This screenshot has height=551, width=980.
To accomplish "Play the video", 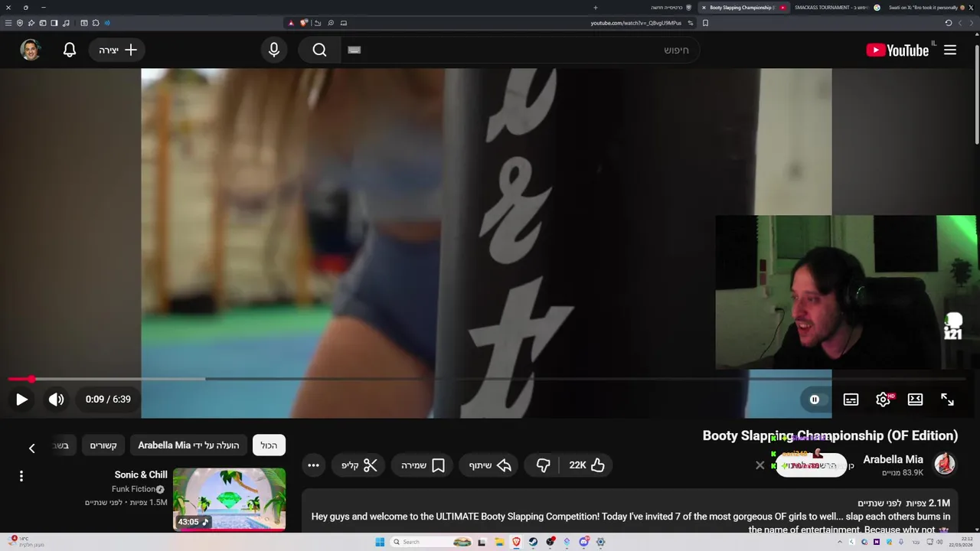I will click(21, 399).
